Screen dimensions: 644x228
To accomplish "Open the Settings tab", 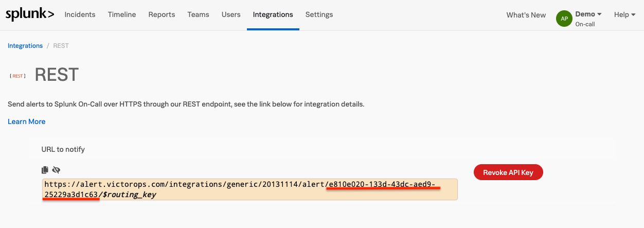I will (x=319, y=15).
